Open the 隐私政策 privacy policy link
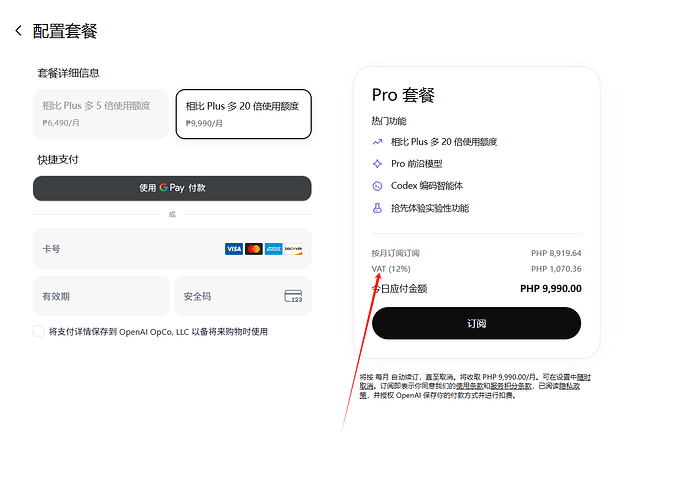The width and height of the screenshot is (676, 500). tap(570, 386)
